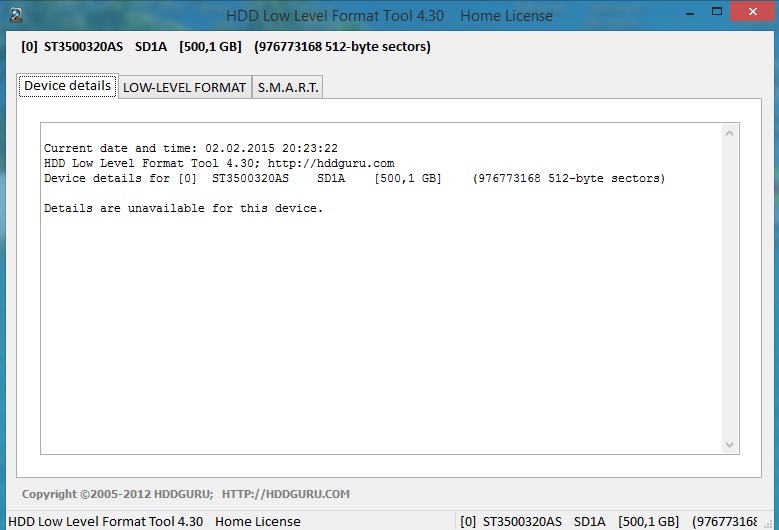Click the 'Current date and time' line
The height and width of the screenshot is (530, 779).
pos(191,148)
